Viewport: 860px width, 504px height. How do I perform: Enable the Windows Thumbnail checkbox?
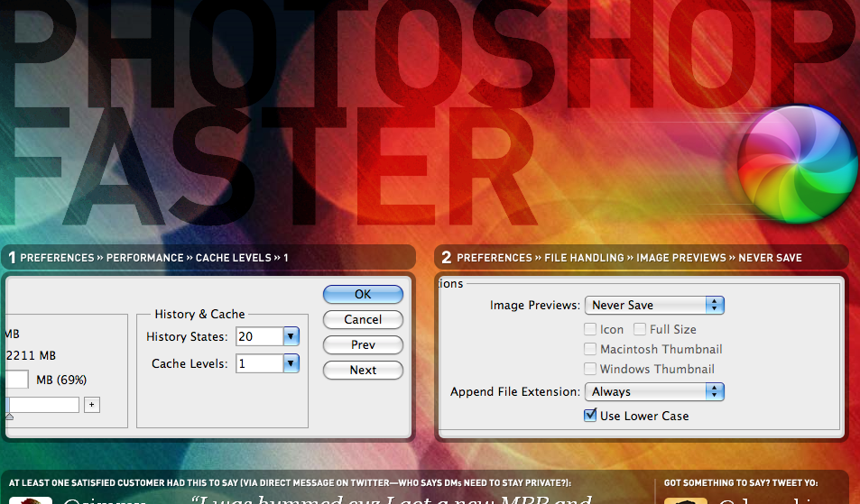(590, 369)
